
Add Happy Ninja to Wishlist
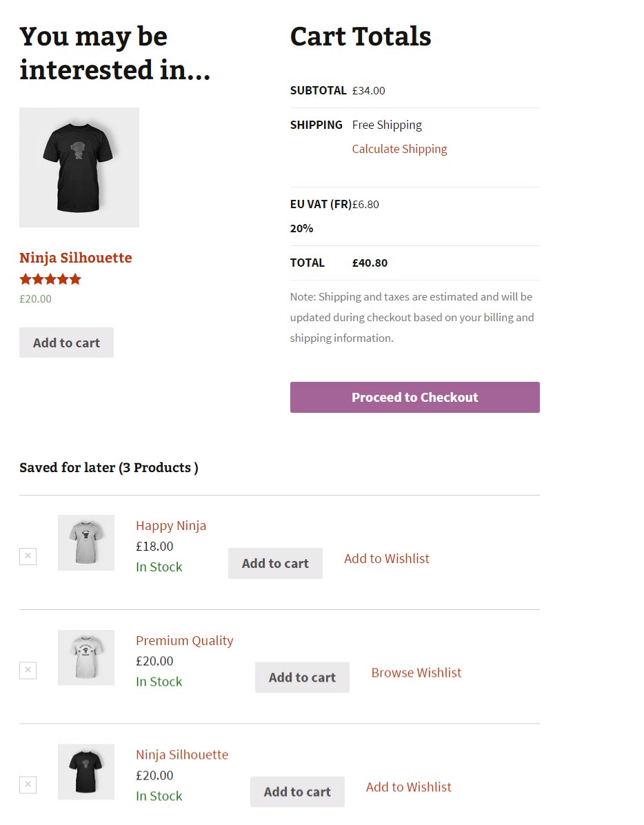point(386,558)
